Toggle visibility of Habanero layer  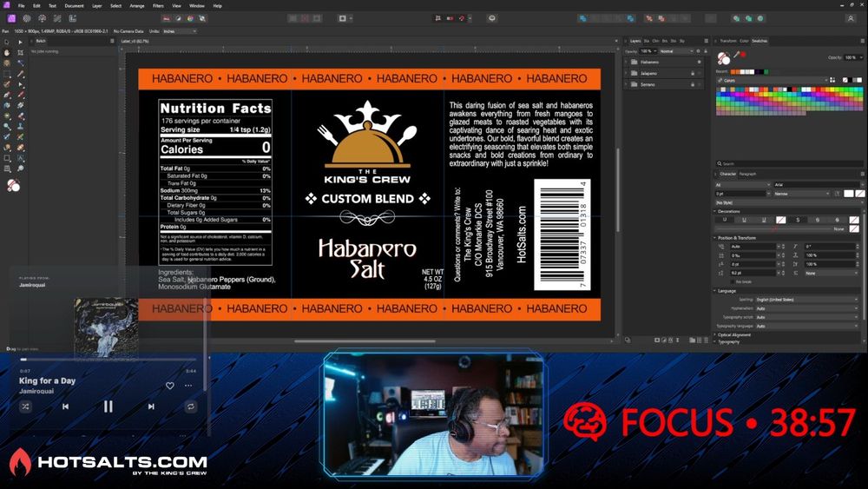point(699,62)
